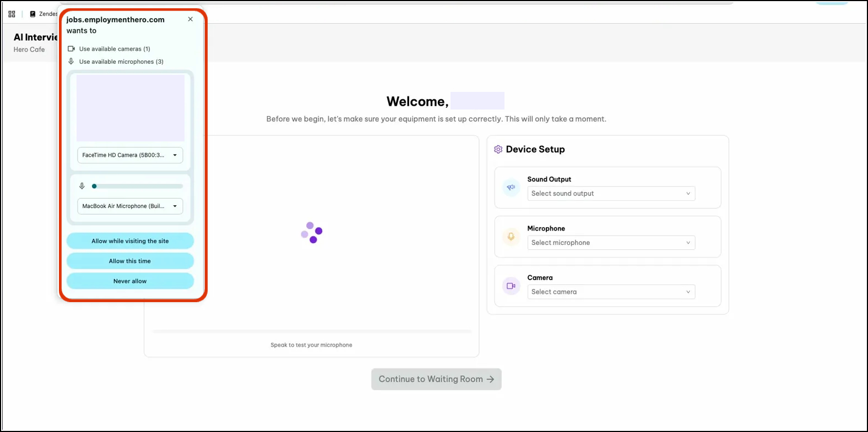
Task: Click the Sound Output speaker icon
Action: [511, 188]
